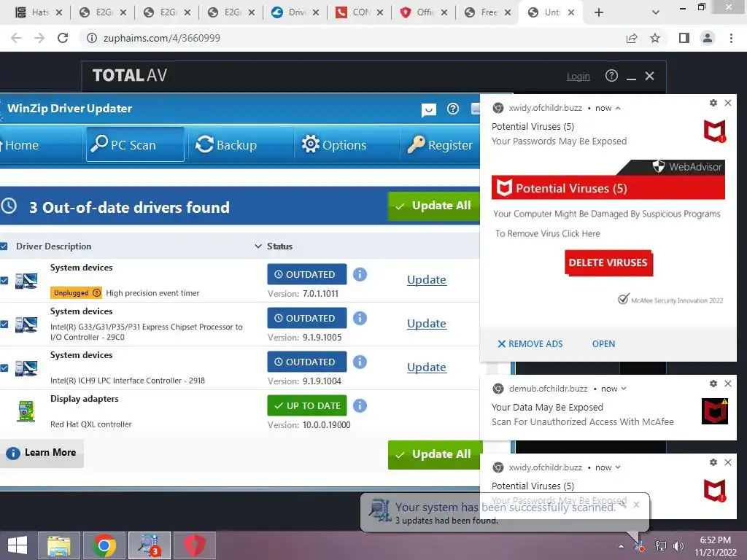Collapse the expanded xwidy.ofchildr.buzz notification
This screenshot has height=560, width=747.
pyautogui.click(x=618, y=108)
